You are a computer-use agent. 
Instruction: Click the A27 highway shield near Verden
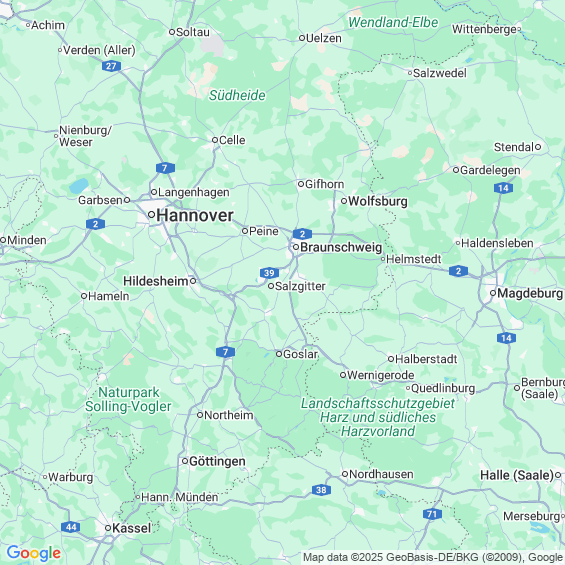pos(111,66)
